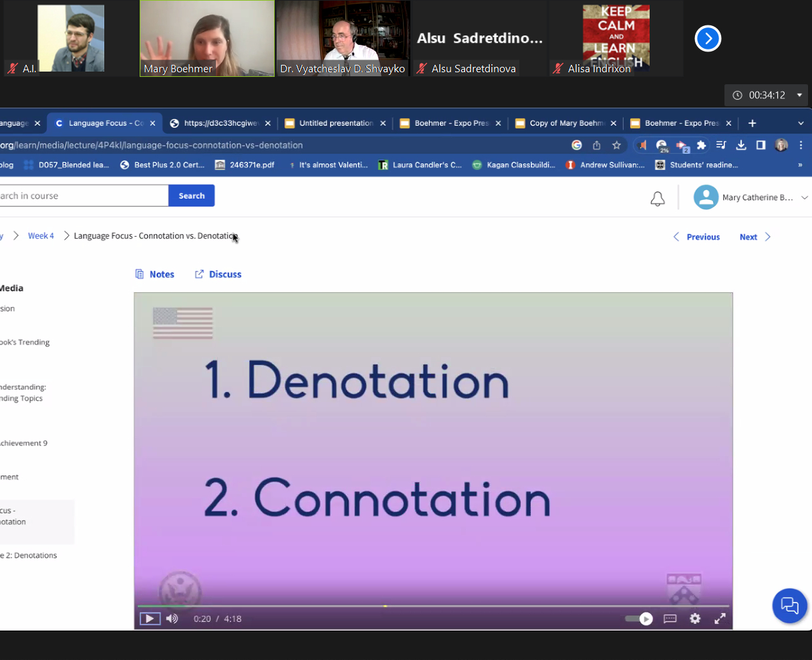The image size is (812, 660).
Task: Open browser extensions puzzle icon
Action: pyautogui.click(x=701, y=145)
